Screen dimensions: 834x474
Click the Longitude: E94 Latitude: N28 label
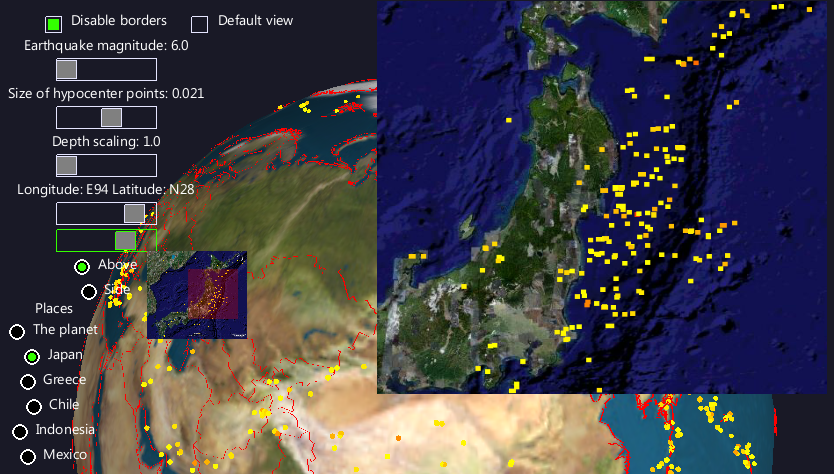tap(105, 189)
